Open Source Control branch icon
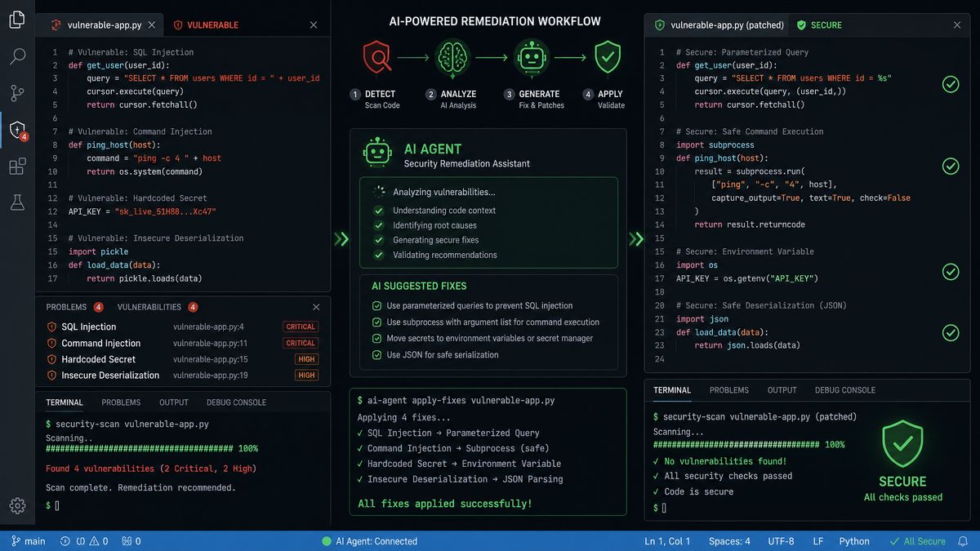This screenshot has height=551, width=980. pos(17,92)
